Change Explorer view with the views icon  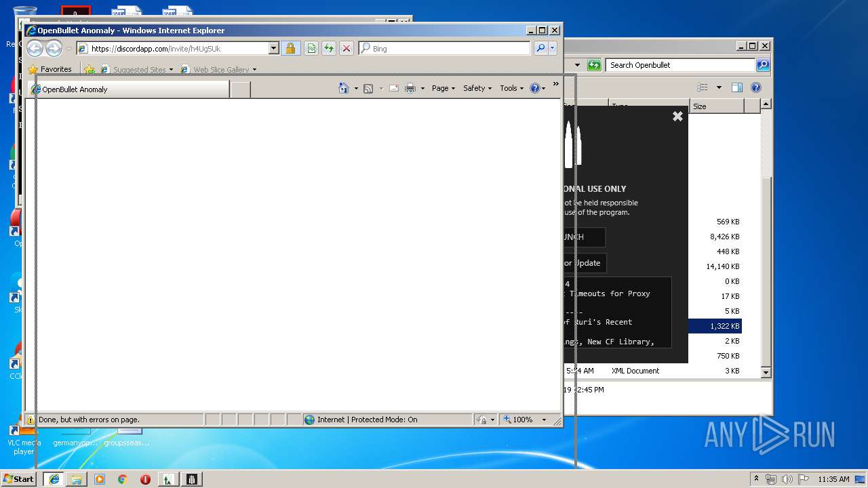pos(703,87)
